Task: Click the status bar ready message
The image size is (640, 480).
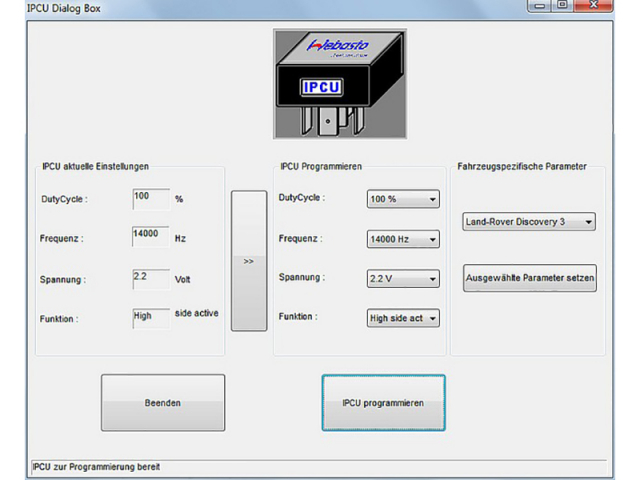Action: [x=96, y=467]
